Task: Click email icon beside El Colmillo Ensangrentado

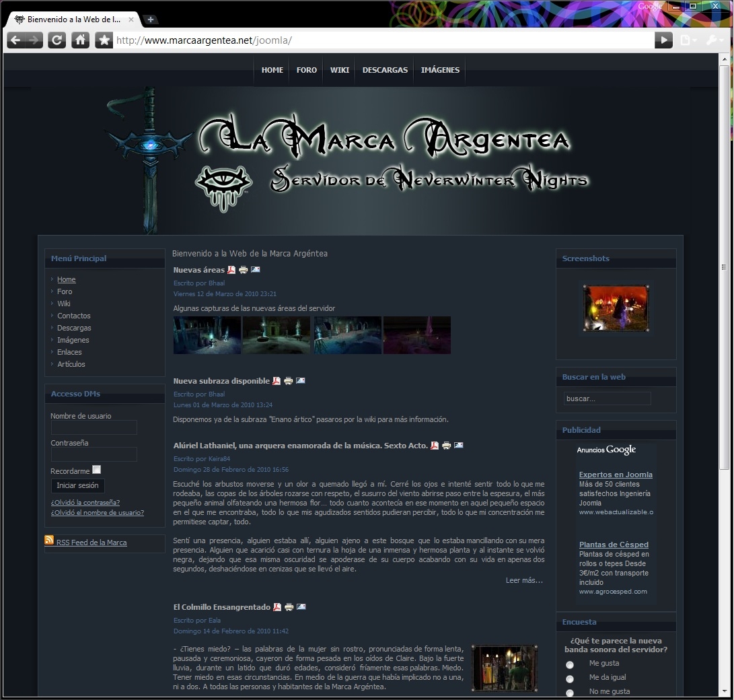Action: tap(301, 607)
